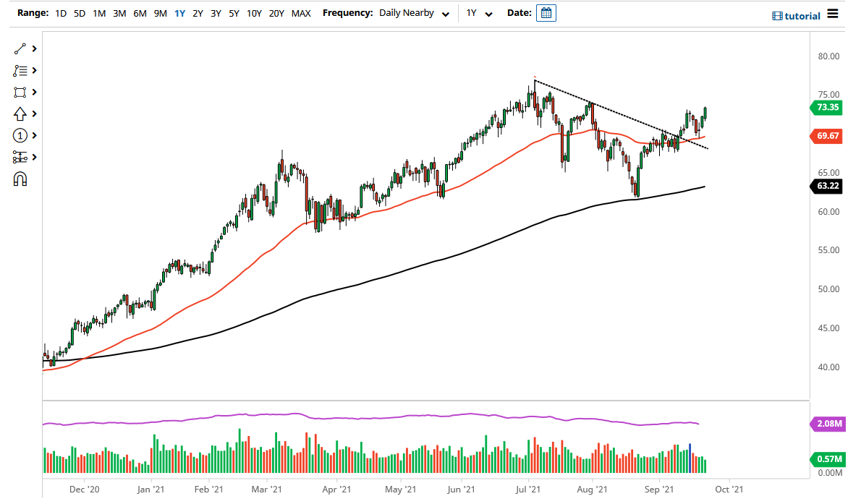Toggle the magnet snap tool
The width and height of the screenshot is (848, 504).
click(x=20, y=179)
